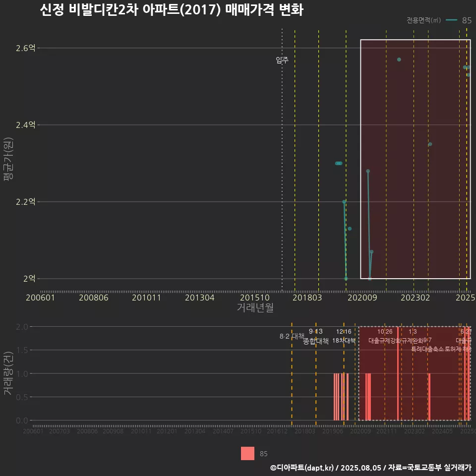Image resolution: width=476 pixels, height=476 pixels.
Task: Click the 특례대출축소 policy label
Action: point(427,349)
